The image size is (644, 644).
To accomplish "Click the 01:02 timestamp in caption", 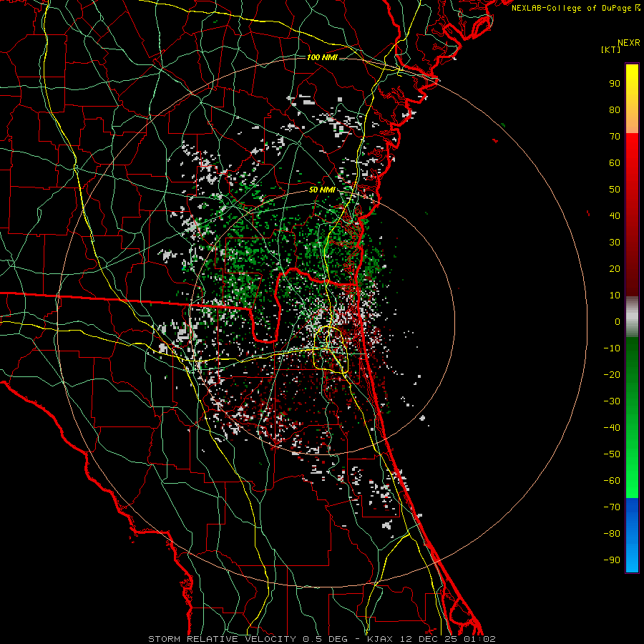I will [x=479, y=639].
